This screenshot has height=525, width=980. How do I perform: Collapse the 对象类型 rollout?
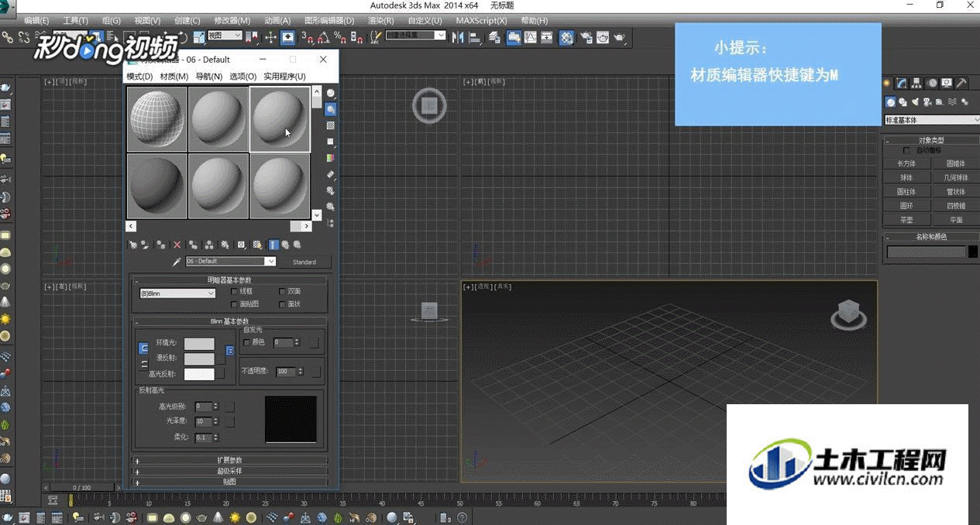click(x=931, y=140)
